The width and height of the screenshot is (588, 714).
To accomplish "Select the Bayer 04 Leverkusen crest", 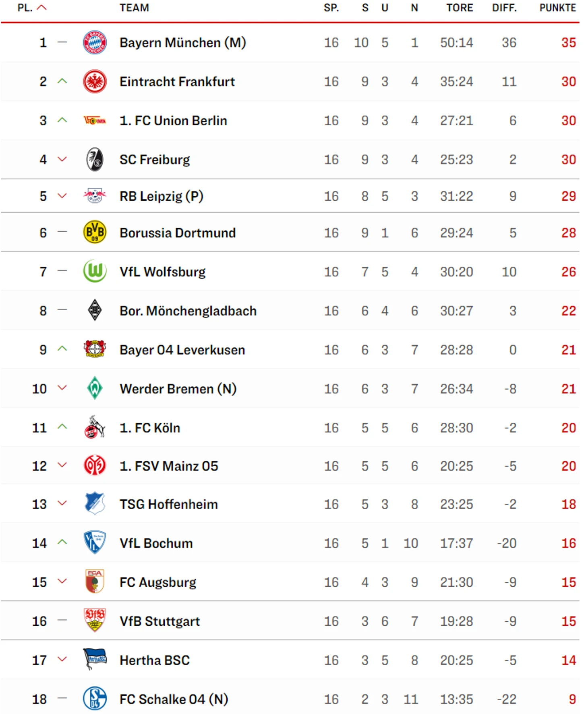I will pyautogui.click(x=95, y=349).
